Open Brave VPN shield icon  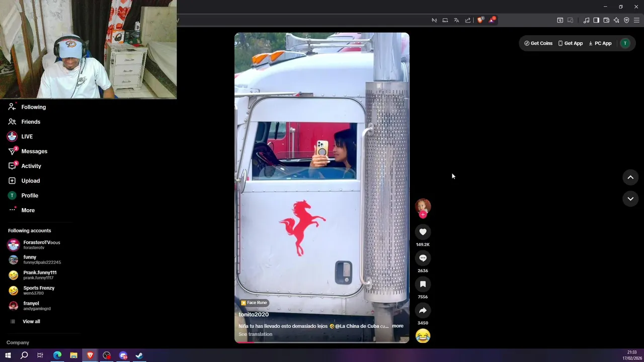626,20
